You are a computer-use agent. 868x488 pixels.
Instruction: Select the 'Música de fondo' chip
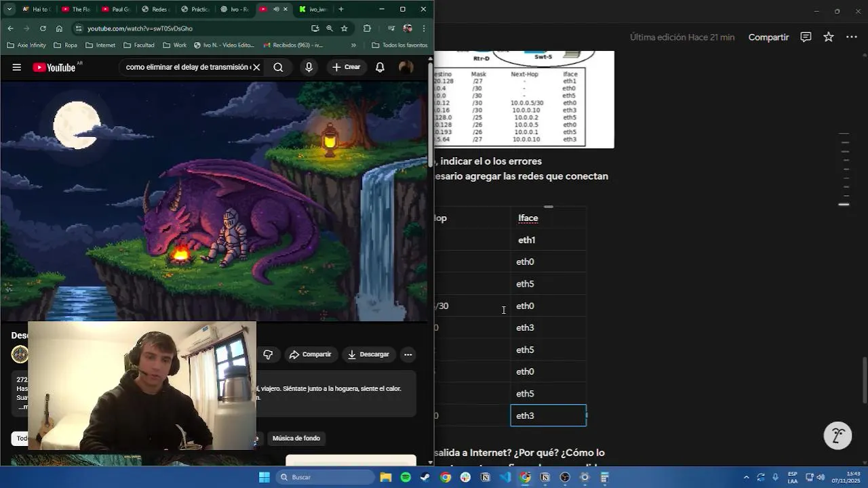296,439
